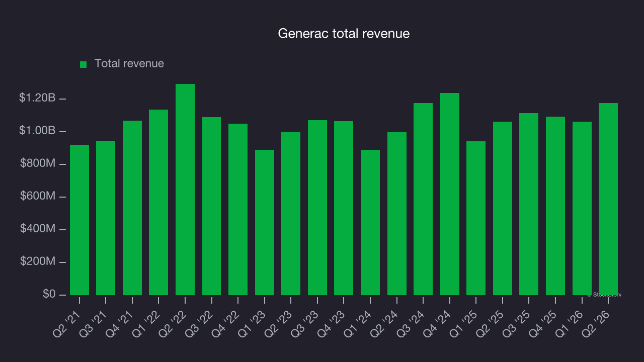This screenshot has width=644, height=362.
Task: Click the Q2 '23 revenue bar
Action: click(291, 213)
